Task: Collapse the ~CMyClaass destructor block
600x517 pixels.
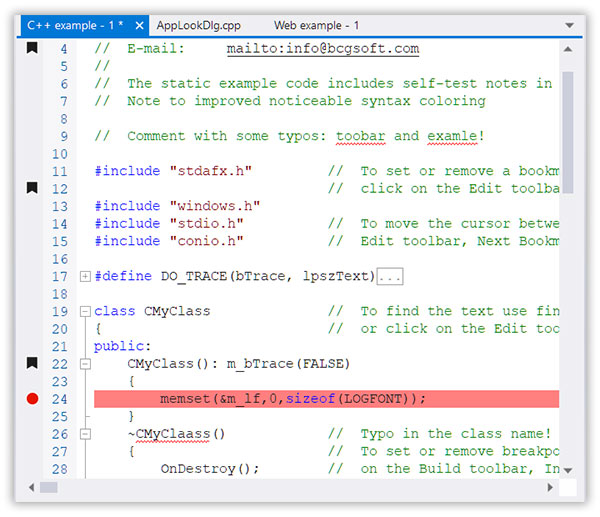Action: click(85, 434)
